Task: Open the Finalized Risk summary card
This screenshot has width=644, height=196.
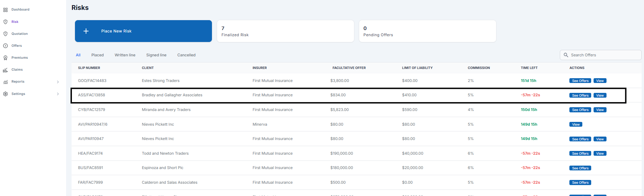Action: 285,31
